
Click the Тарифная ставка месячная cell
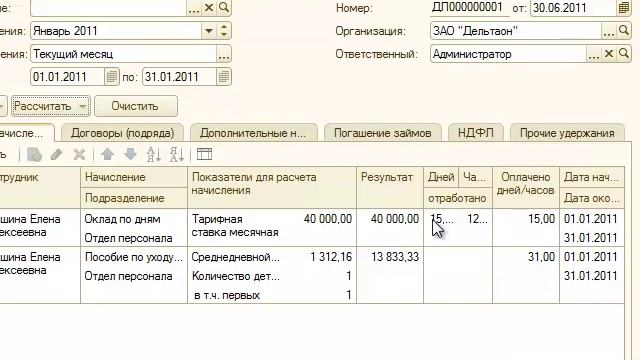point(235,226)
